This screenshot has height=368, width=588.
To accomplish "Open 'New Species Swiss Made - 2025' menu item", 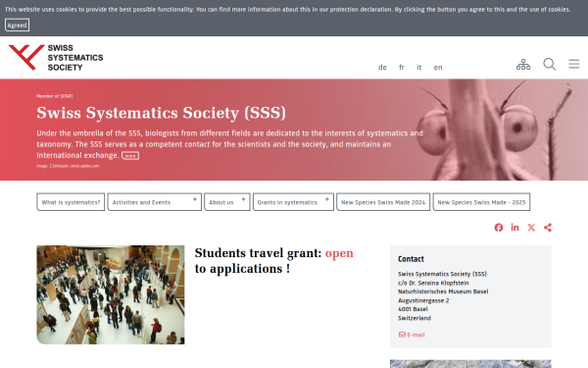I will 481,202.
